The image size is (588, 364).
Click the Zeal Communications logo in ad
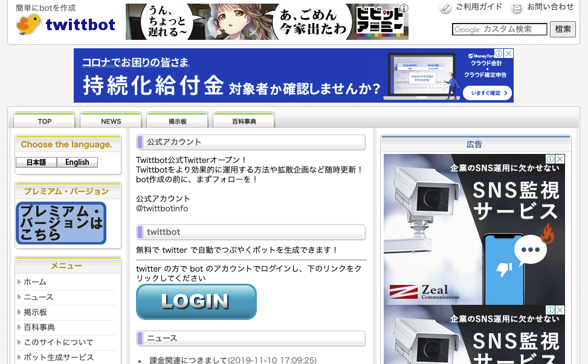click(x=424, y=292)
